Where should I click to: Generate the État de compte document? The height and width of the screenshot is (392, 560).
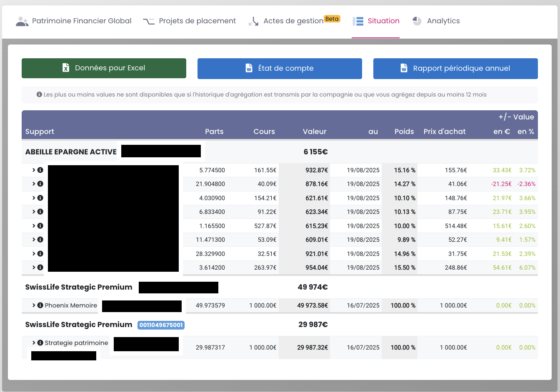[x=285, y=68]
